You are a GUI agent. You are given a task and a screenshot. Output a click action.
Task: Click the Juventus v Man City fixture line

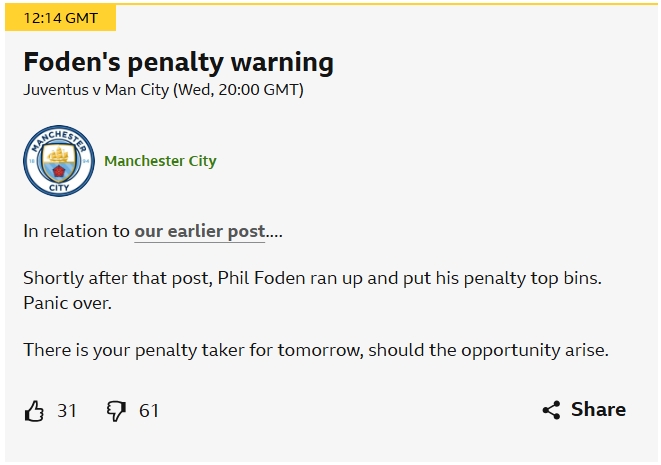click(163, 89)
